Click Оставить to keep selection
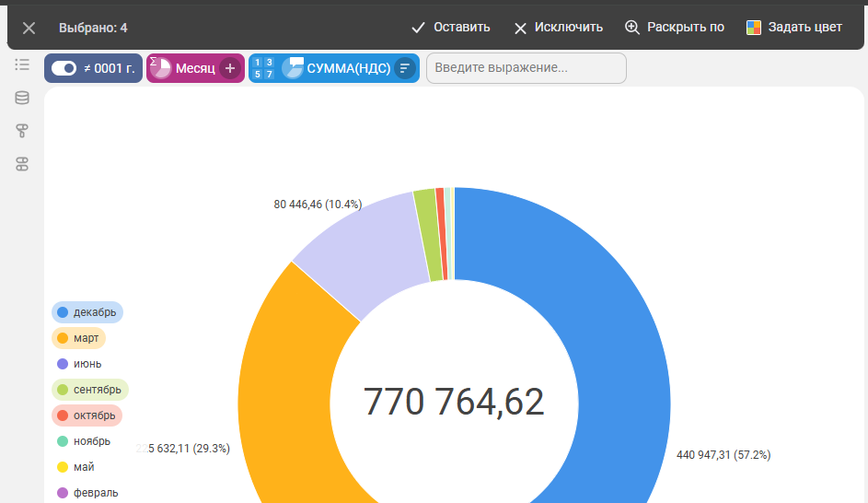Screen dimensions: 868x503 [x=450, y=28]
